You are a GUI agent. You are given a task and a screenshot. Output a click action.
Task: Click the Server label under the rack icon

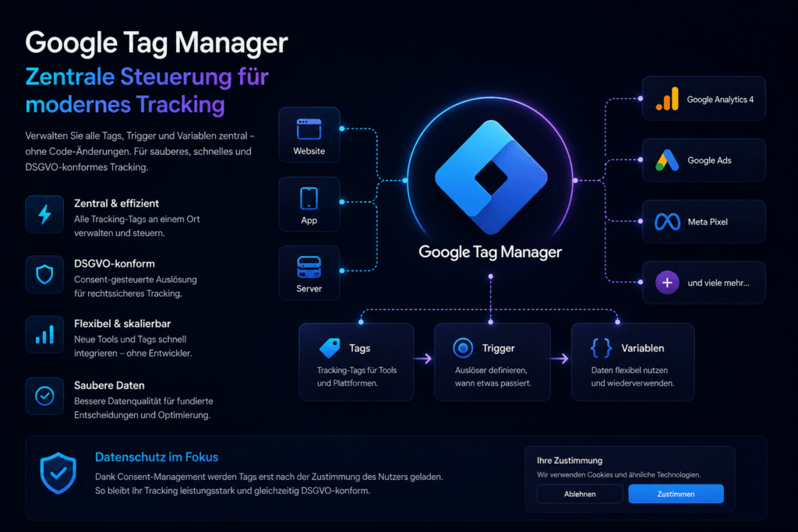309,288
